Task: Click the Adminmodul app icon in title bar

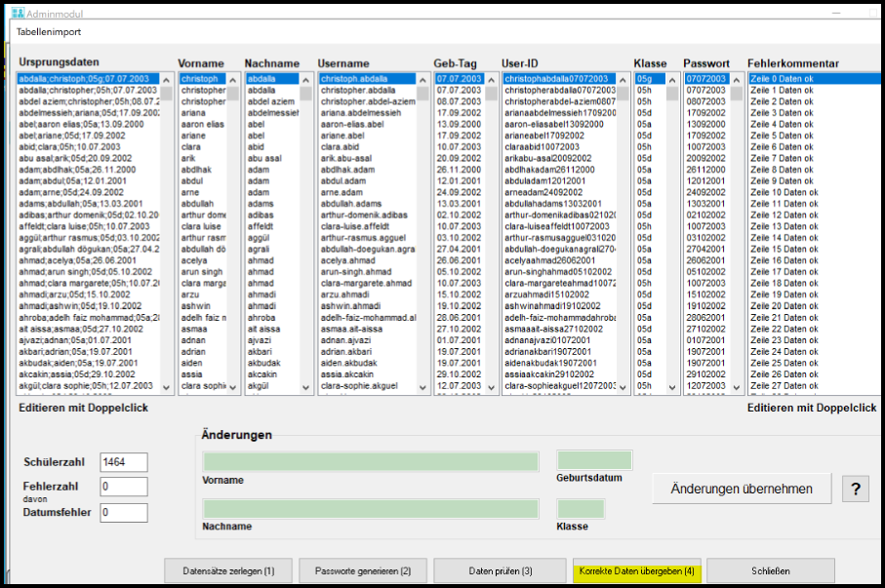Action: click(x=18, y=13)
